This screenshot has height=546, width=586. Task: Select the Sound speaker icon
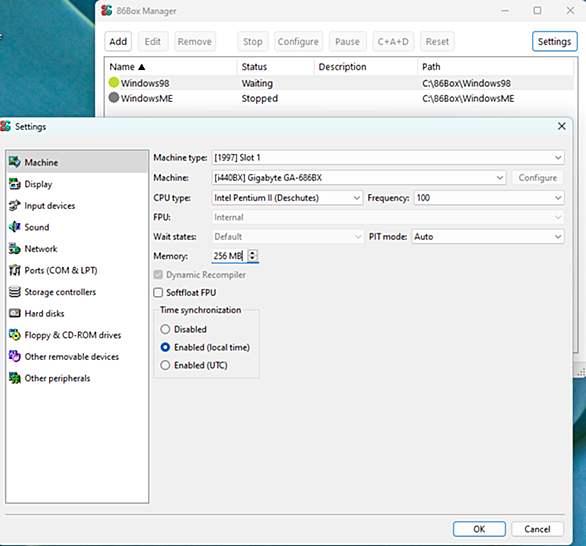tap(15, 227)
